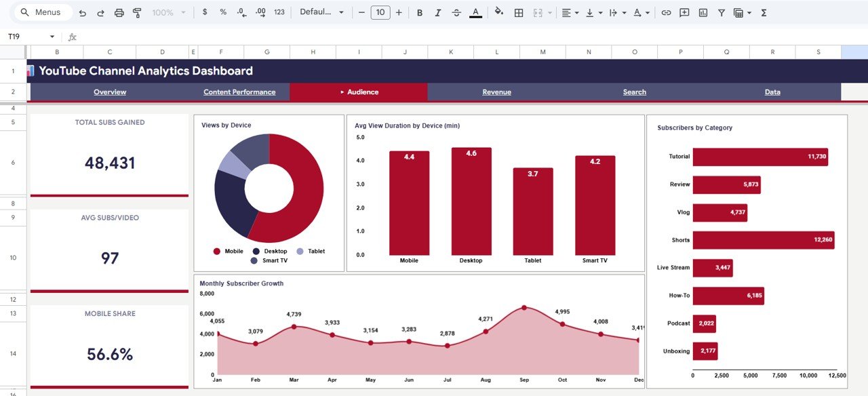The width and height of the screenshot is (868, 396).
Task: Insert a chart using the toolbar icon
Action: tap(703, 12)
